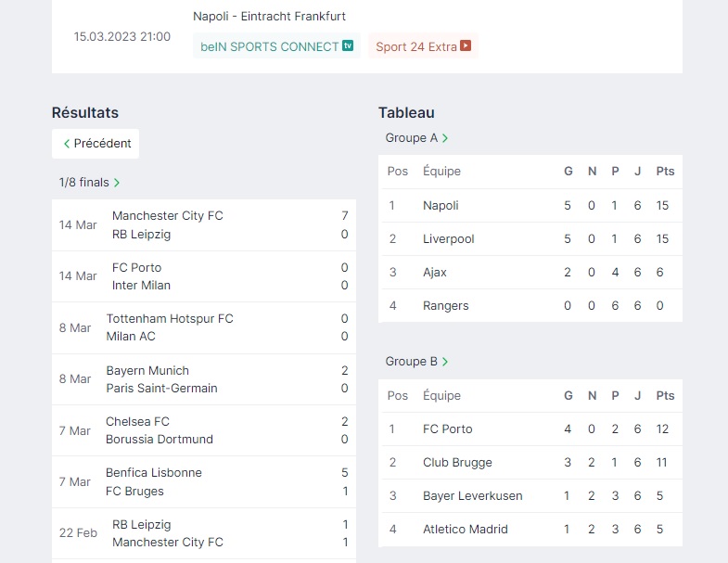This screenshot has height=563, width=728.
Task: Click the TV icon on beIN SPORTS CONNECT
Action: click(x=348, y=45)
